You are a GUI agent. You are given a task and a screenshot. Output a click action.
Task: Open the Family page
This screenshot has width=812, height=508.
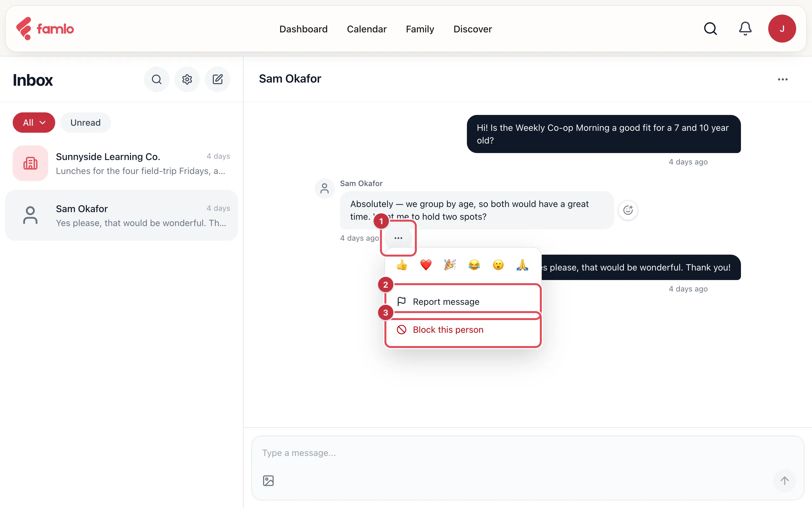coord(420,29)
